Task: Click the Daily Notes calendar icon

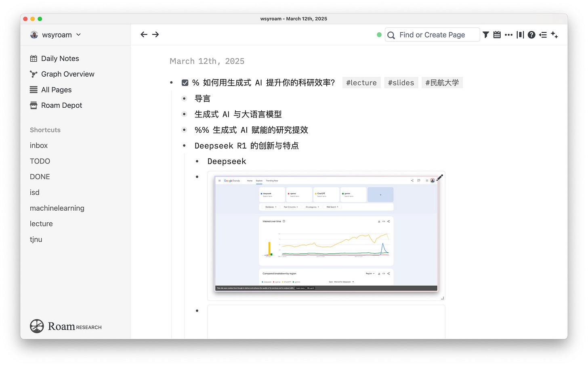Action: click(x=34, y=59)
